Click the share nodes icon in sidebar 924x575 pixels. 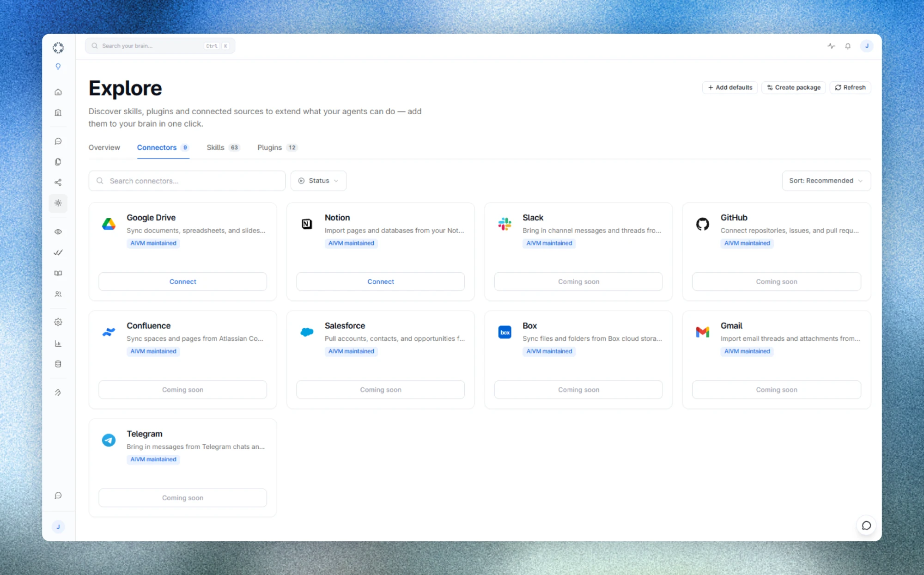[x=58, y=183]
